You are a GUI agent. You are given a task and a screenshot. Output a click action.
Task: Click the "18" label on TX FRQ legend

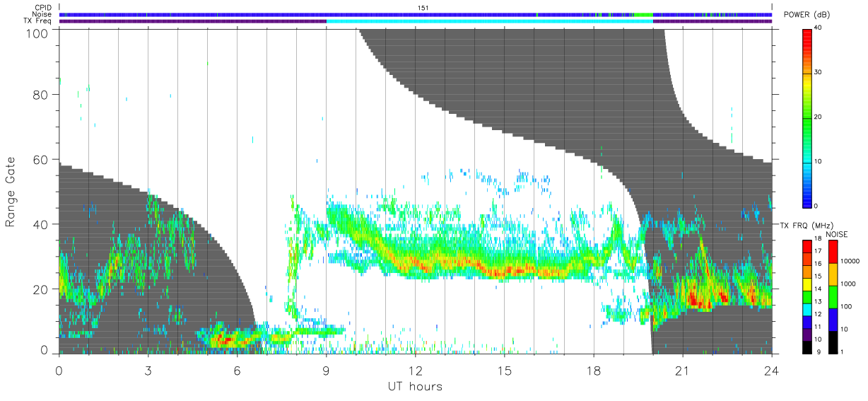[819, 239]
